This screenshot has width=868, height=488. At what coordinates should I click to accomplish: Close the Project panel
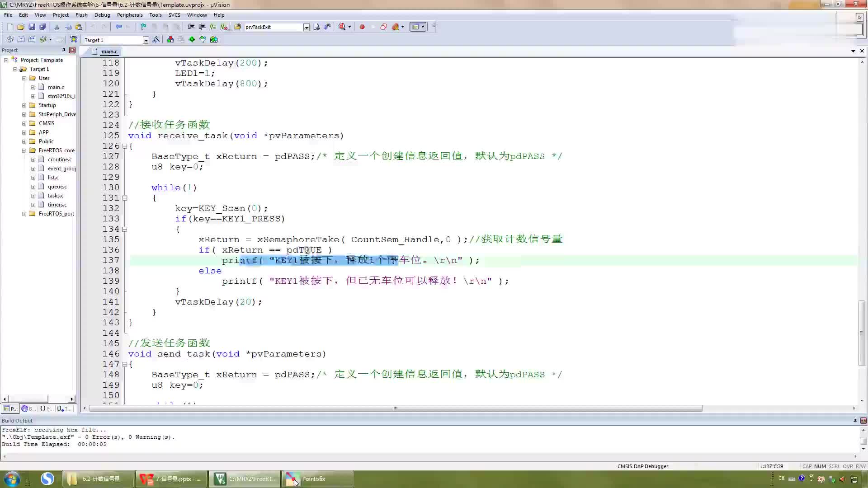[x=72, y=50]
